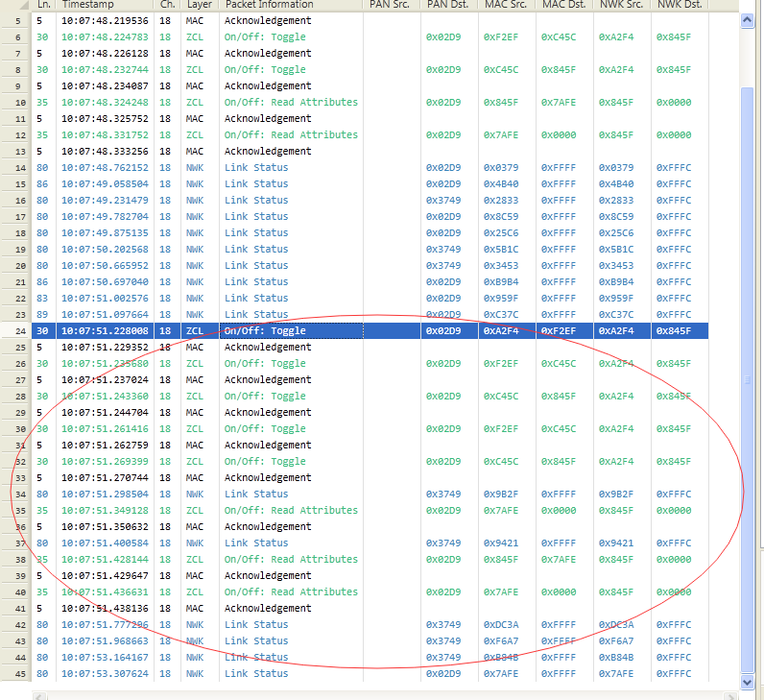Click the MAC Src. column header
This screenshot has width=764, height=700.
coord(507,5)
